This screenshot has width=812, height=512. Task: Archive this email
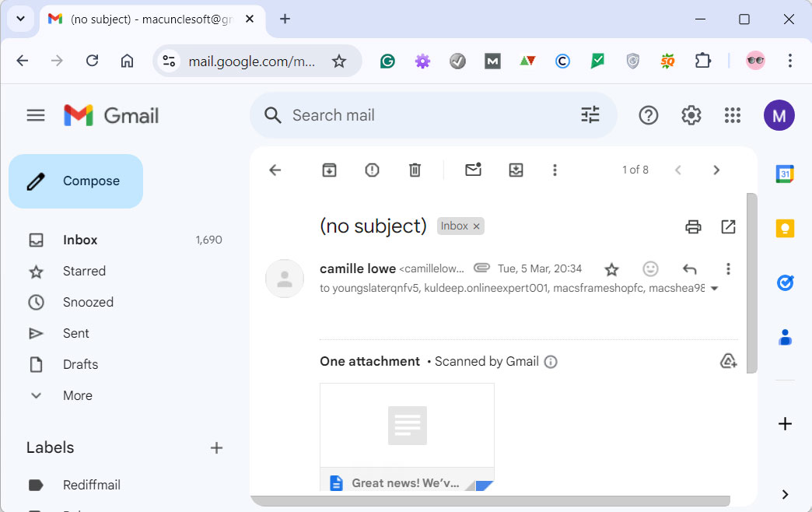pyautogui.click(x=328, y=170)
